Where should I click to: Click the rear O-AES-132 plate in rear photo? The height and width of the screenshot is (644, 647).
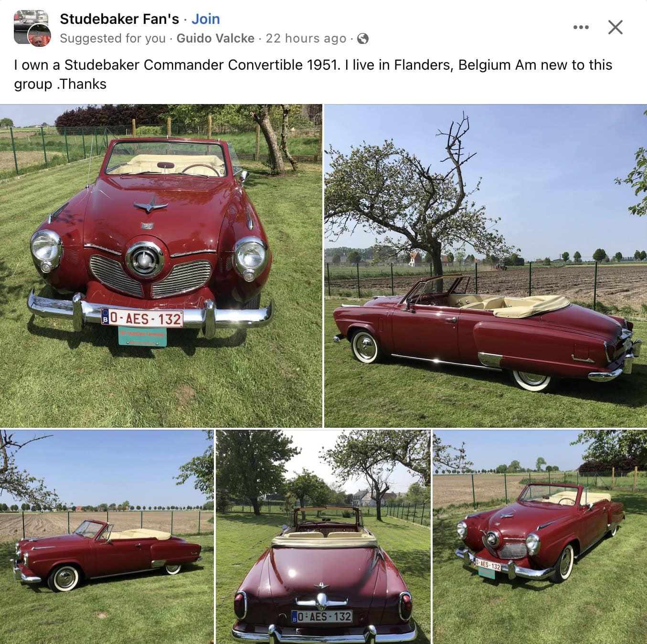tap(322, 616)
